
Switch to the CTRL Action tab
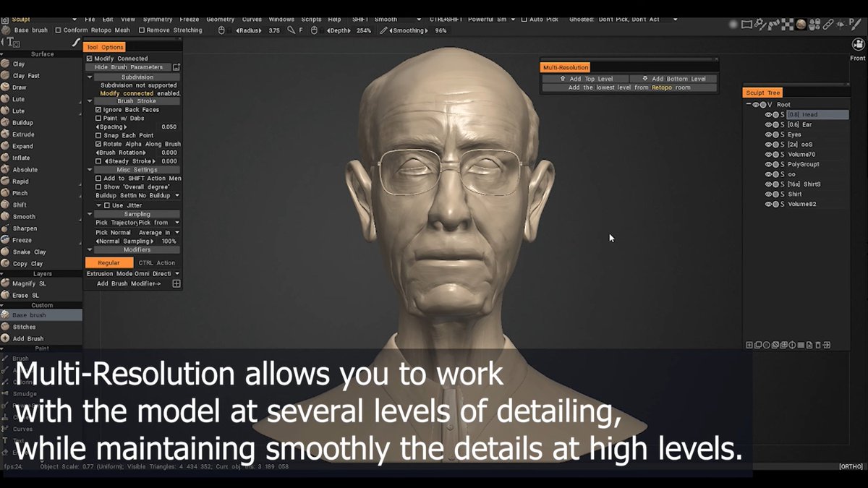click(156, 262)
